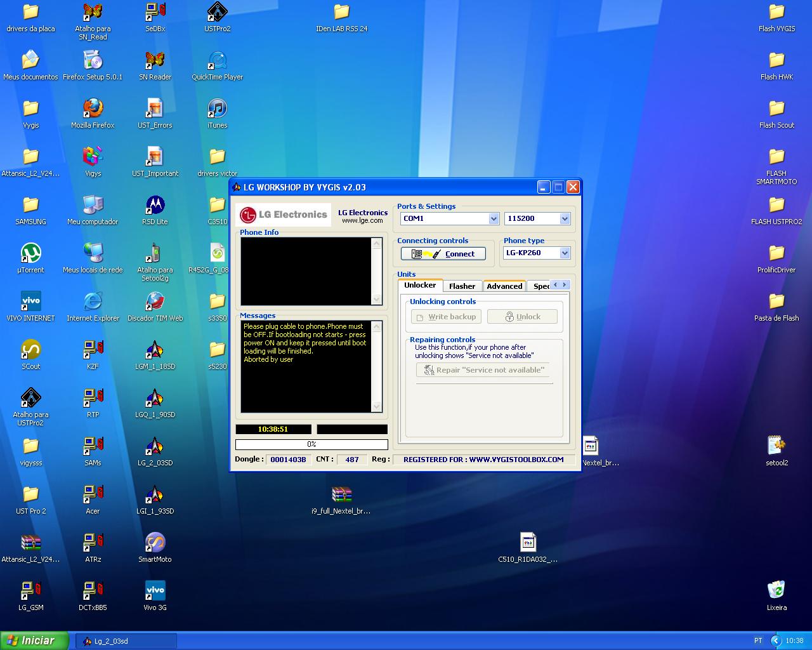812x650 pixels.
Task: Click the LG Electronics logo
Action: (283, 215)
